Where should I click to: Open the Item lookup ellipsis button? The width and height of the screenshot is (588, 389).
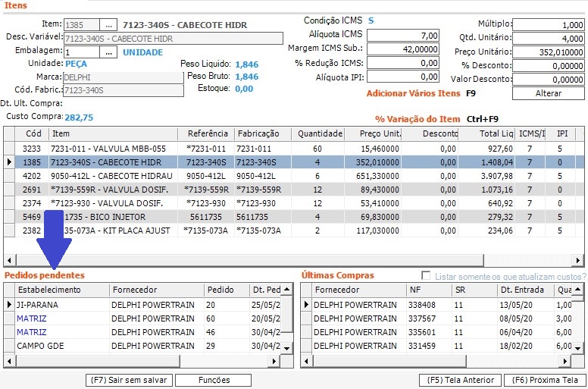click(109, 25)
